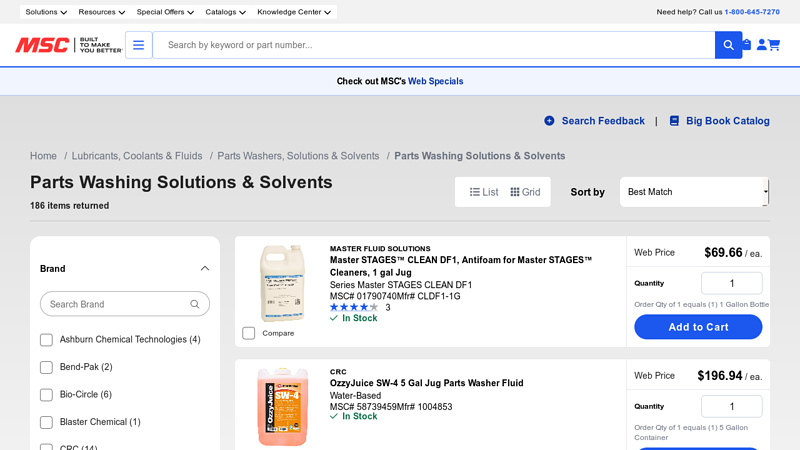Click the MSC logo
The height and width of the screenshot is (450, 800).
69,45
